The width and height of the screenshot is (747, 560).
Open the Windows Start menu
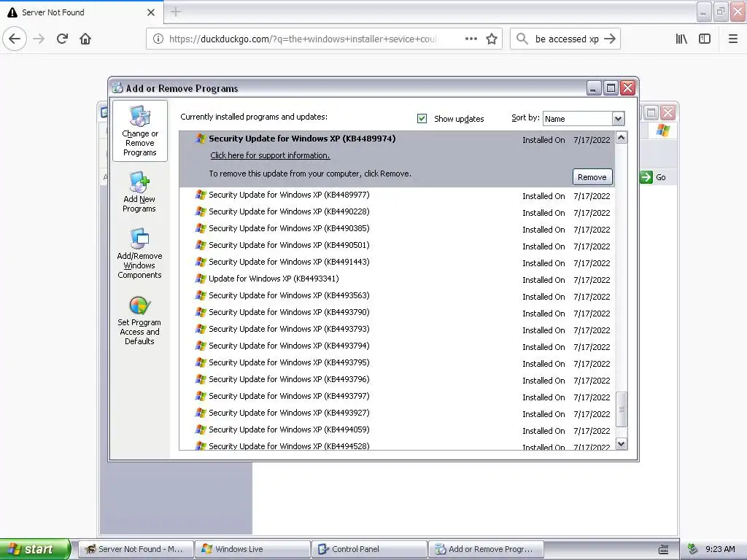[x=35, y=549]
